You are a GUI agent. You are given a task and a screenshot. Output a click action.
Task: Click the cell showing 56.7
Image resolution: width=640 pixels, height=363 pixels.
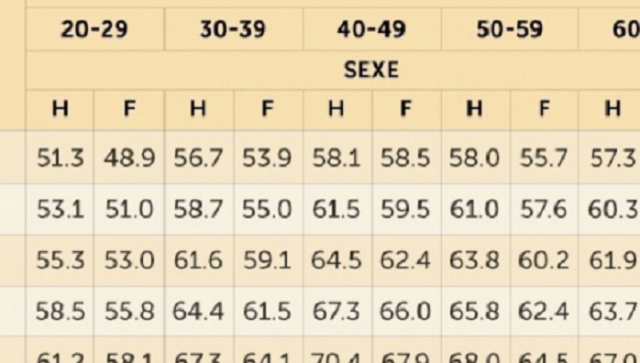click(199, 158)
